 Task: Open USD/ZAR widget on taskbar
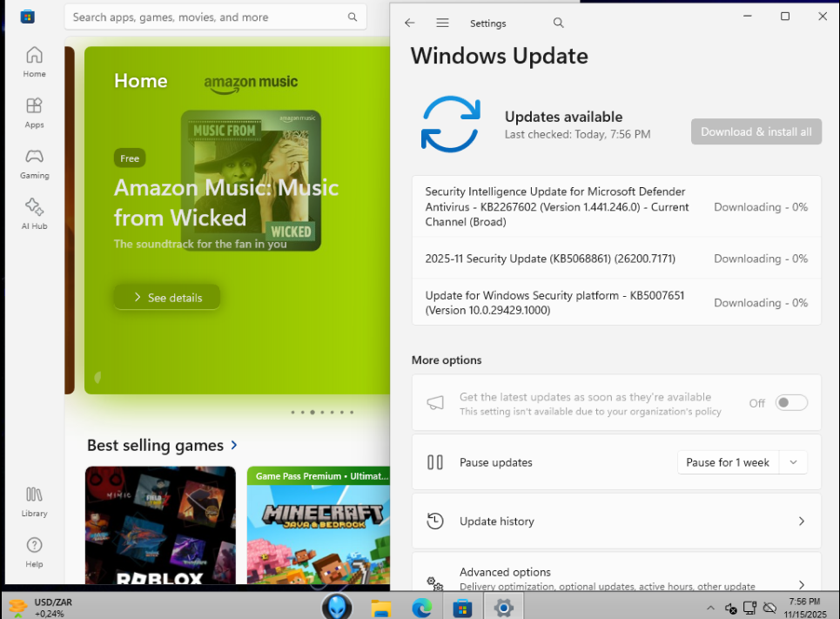(x=41, y=607)
